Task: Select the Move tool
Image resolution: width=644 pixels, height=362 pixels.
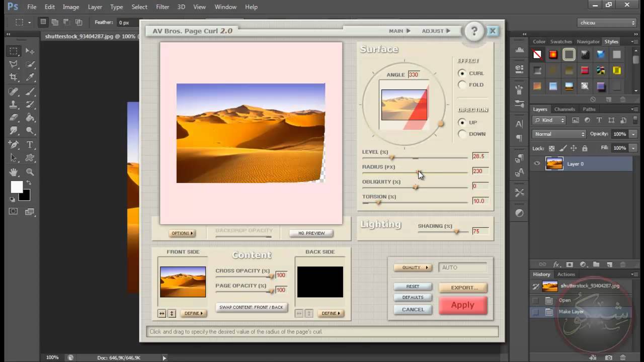Action: pyautogui.click(x=30, y=51)
